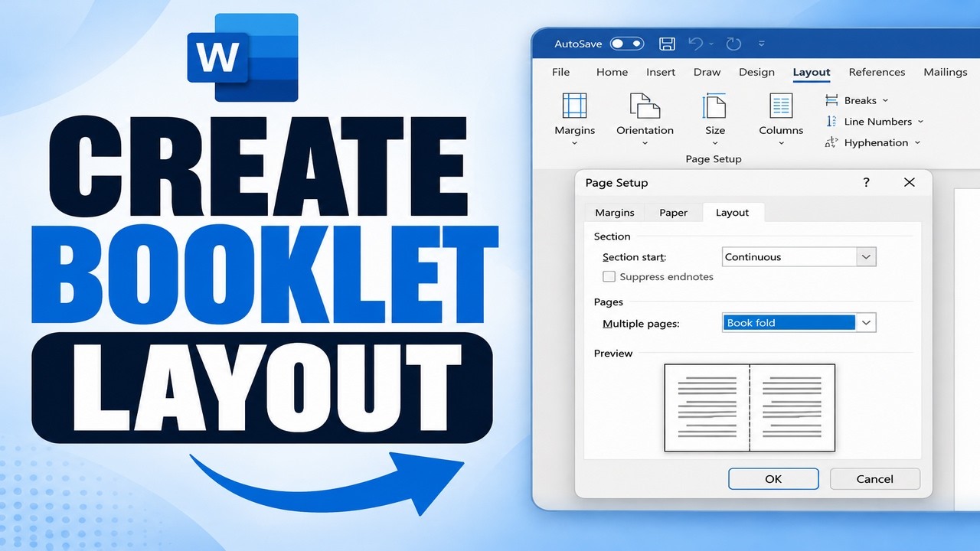Open the Customize Quick Access Toolbar arrow
Viewport: 980px width, 551px height.
761,44
